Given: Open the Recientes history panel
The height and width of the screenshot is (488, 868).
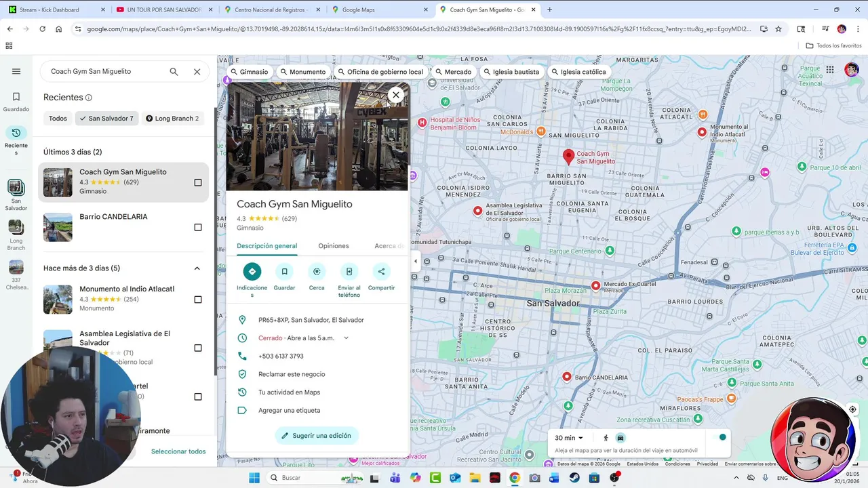Looking at the screenshot, I should 16,140.
